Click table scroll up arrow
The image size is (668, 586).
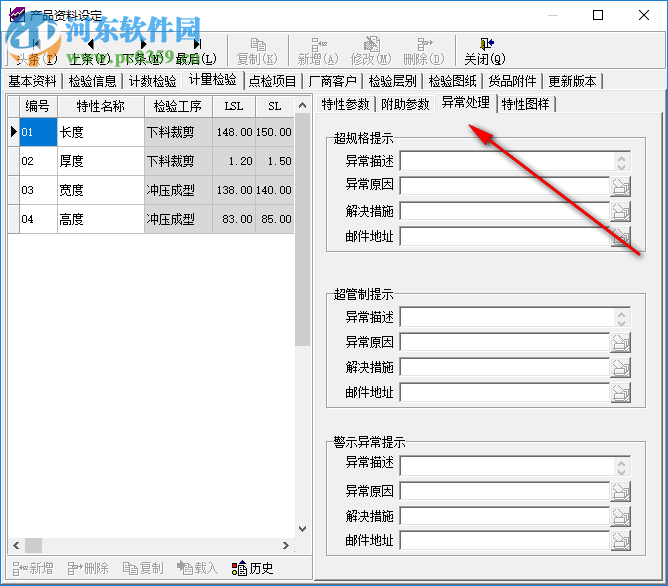[x=302, y=105]
